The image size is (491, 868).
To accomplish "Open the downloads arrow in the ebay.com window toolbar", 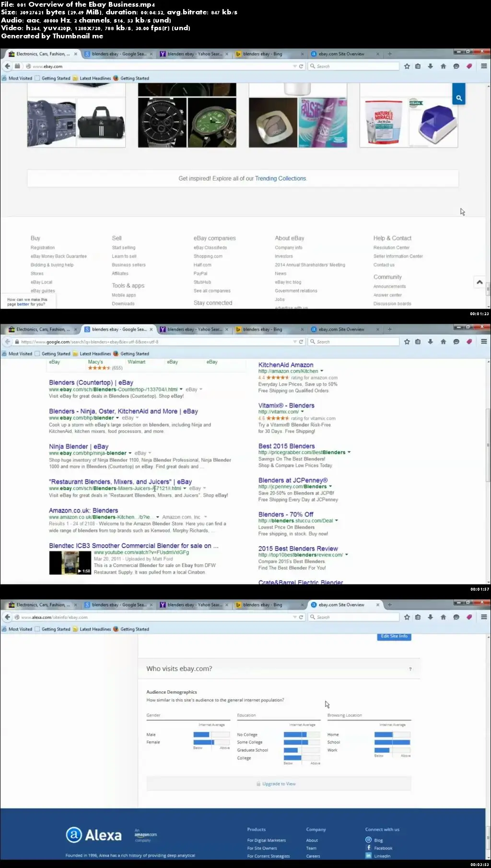I will [x=431, y=66].
